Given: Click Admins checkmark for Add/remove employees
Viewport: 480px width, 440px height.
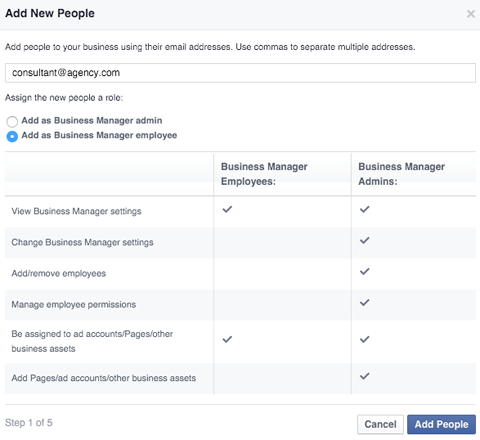Looking at the screenshot, I should point(365,271).
